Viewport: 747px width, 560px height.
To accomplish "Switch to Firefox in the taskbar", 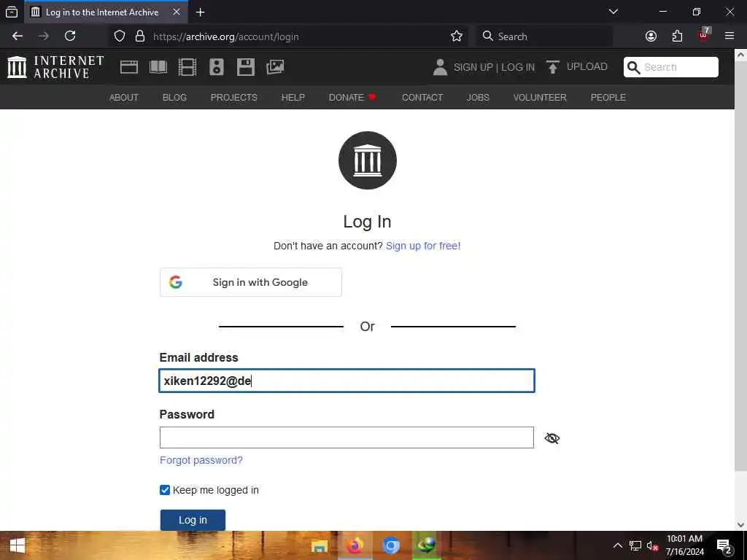I will 355,545.
